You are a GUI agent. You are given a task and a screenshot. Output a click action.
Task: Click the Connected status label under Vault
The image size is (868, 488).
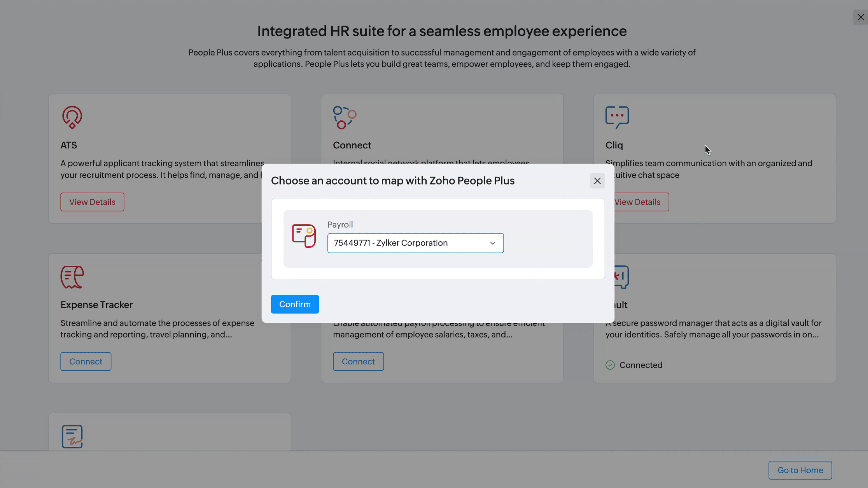pyautogui.click(x=640, y=364)
